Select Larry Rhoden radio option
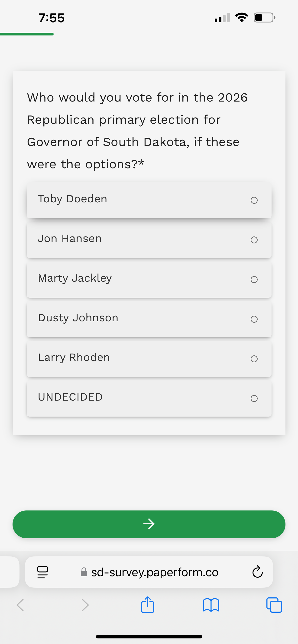The image size is (298, 644). click(x=254, y=359)
